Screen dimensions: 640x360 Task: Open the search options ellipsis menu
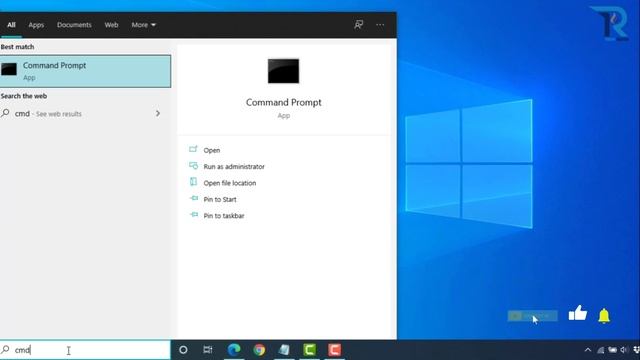click(x=380, y=25)
